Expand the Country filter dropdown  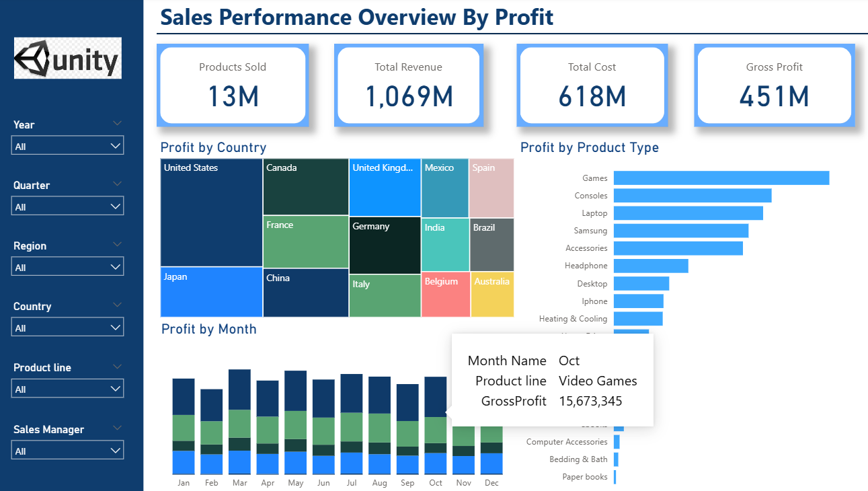(x=67, y=328)
